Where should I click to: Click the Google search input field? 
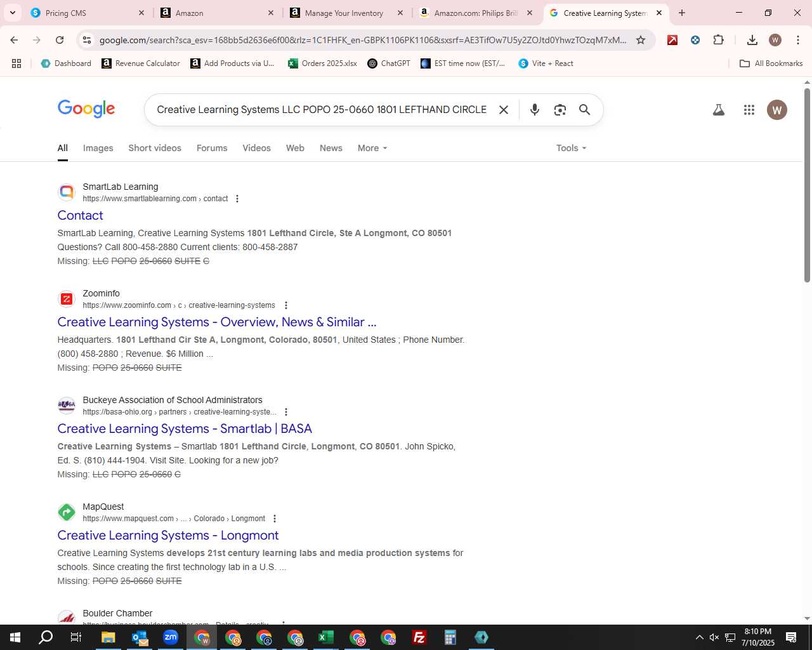point(322,110)
